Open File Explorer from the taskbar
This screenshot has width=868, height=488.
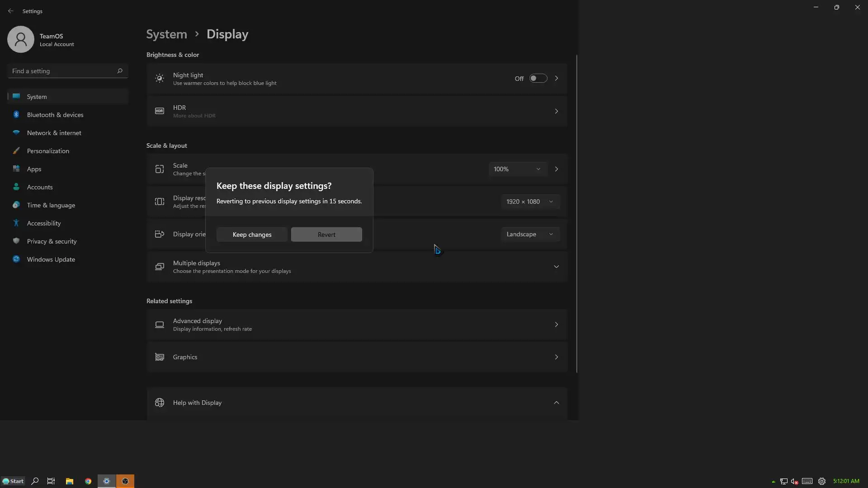[69, 481]
